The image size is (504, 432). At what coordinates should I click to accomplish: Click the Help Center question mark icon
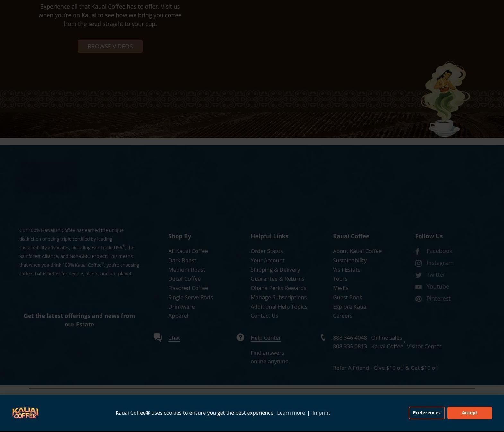click(x=240, y=337)
